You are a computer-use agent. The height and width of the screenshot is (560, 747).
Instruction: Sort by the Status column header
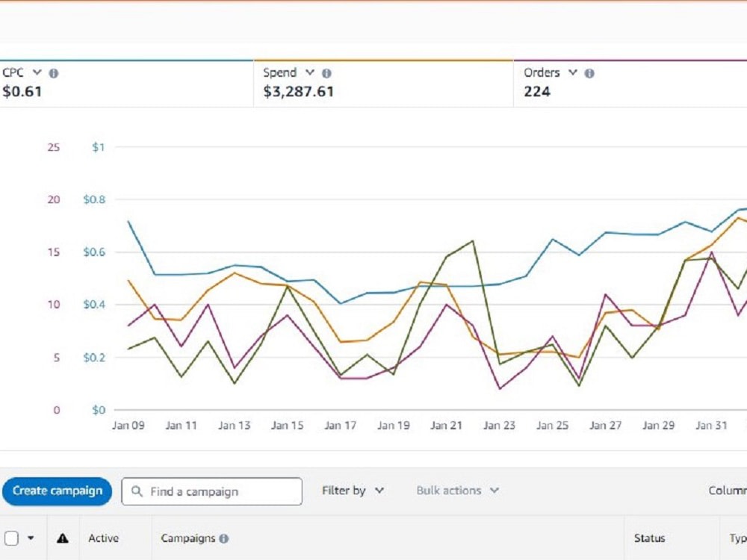tap(649, 538)
